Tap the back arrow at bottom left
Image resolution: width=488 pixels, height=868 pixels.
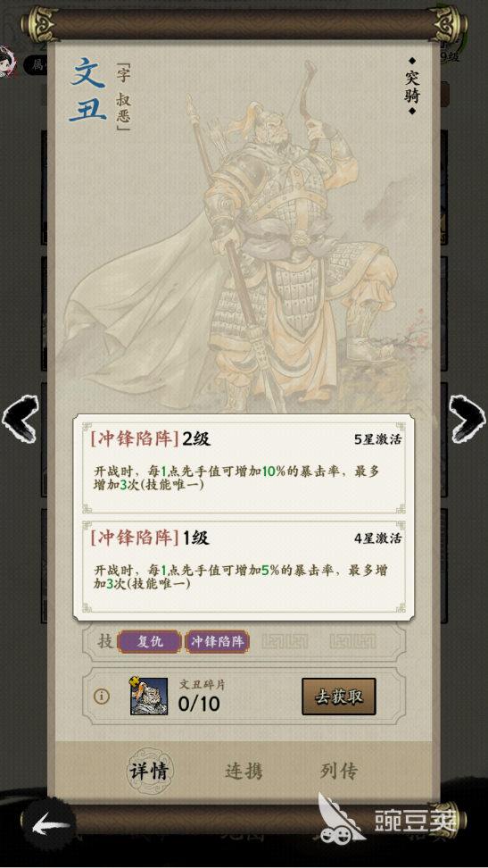click(50, 827)
